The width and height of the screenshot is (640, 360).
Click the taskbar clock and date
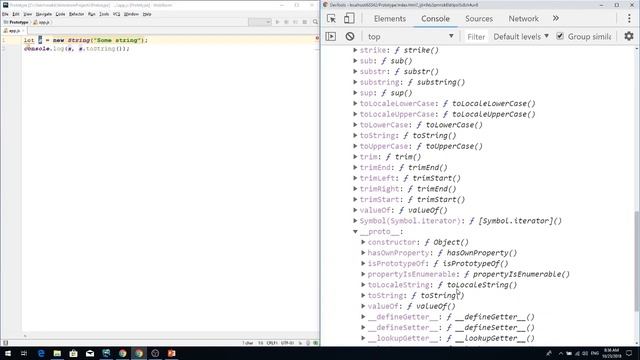coord(611,353)
